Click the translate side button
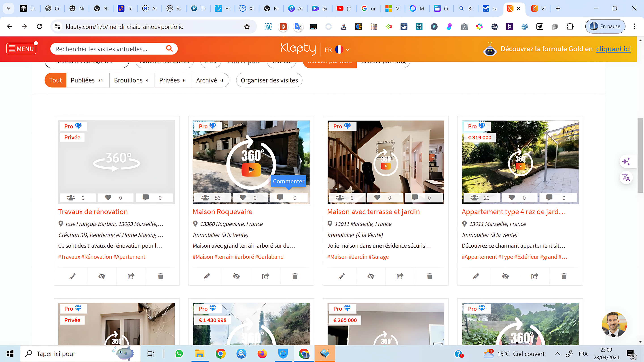This screenshot has height=362, width=644. (626, 177)
